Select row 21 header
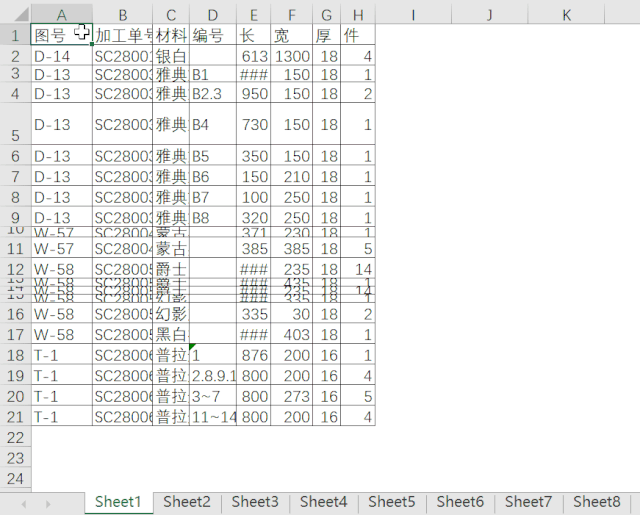 (16, 416)
